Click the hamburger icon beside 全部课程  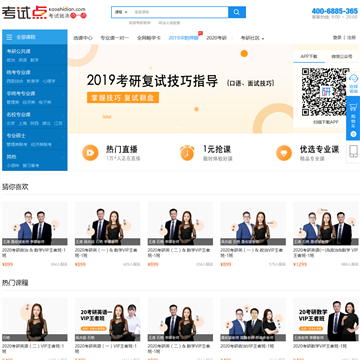click(x=9, y=37)
